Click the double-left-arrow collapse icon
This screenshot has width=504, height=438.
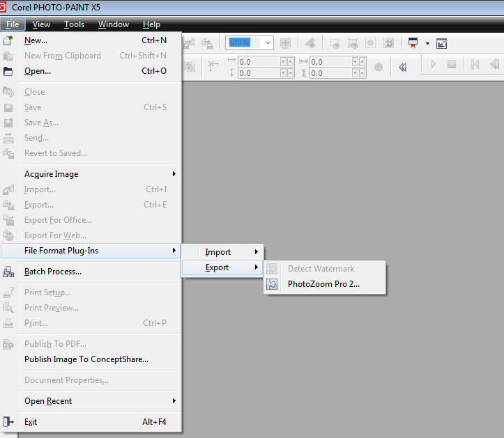pos(402,67)
